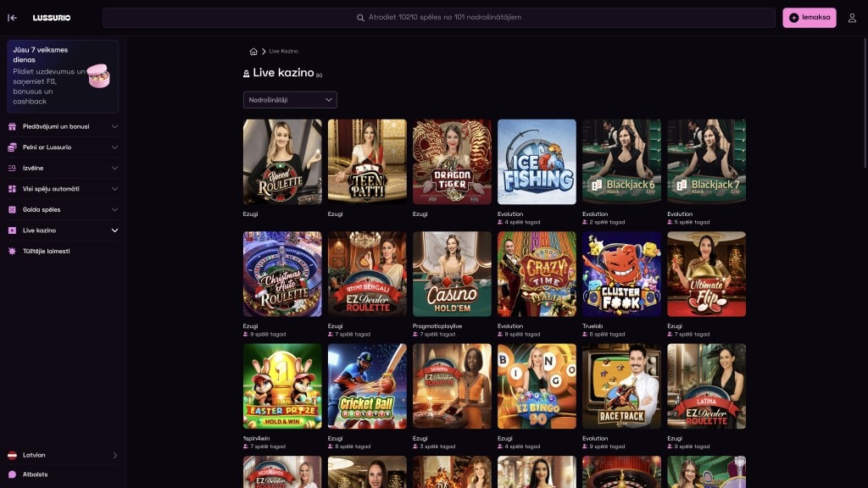Image resolution: width=868 pixels, height=488 pixels.
Task: Click the Latvian flag icon
Action: (12, 455)
